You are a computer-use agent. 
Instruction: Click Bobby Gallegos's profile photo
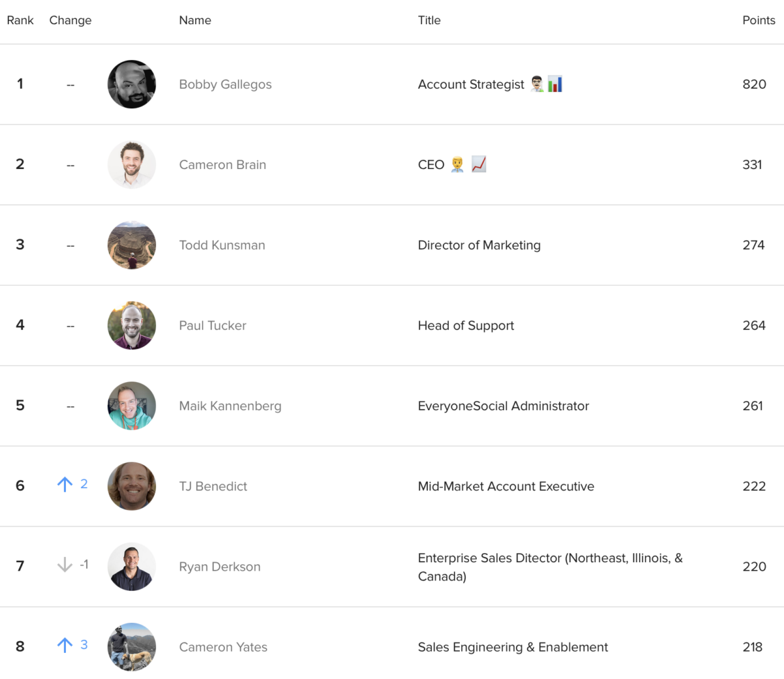pos(131,84)
